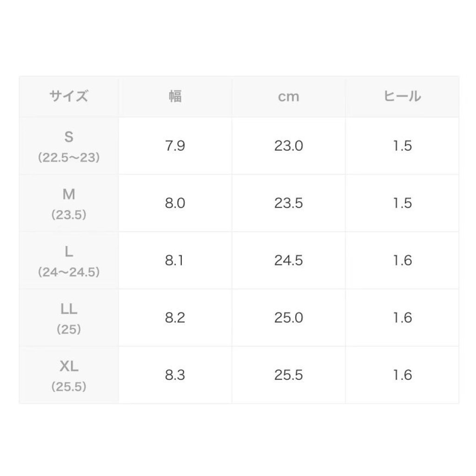
Task: Select the M size row label
Action: (x=69, y=203)
